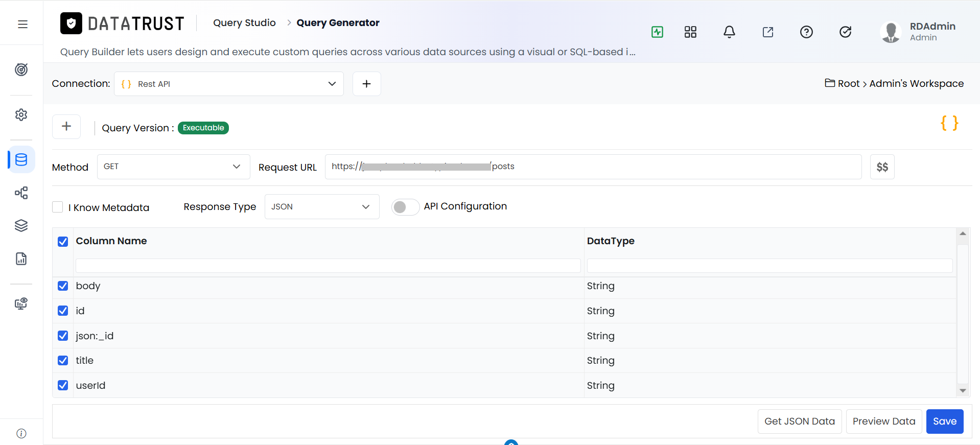Viewport: 980px width, 445px height.
Task: Toggle the Column Name select-all checkbox
Action: pos(63,241)
